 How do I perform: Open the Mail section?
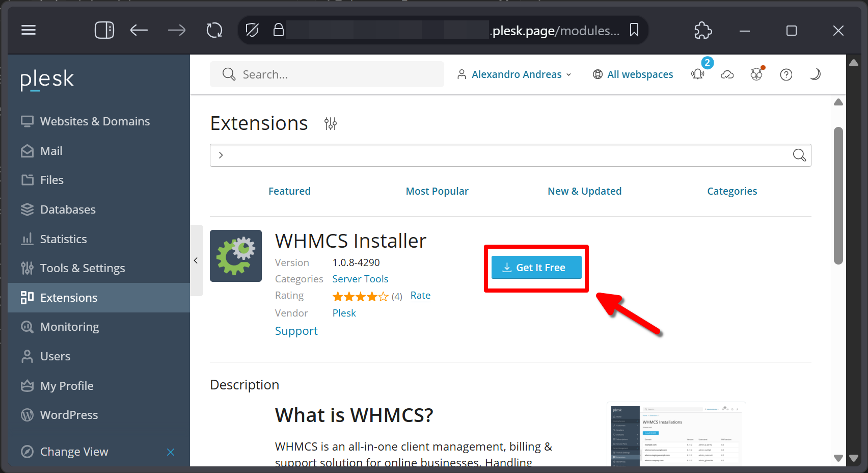pyautogui.click(x=99, y=151)
